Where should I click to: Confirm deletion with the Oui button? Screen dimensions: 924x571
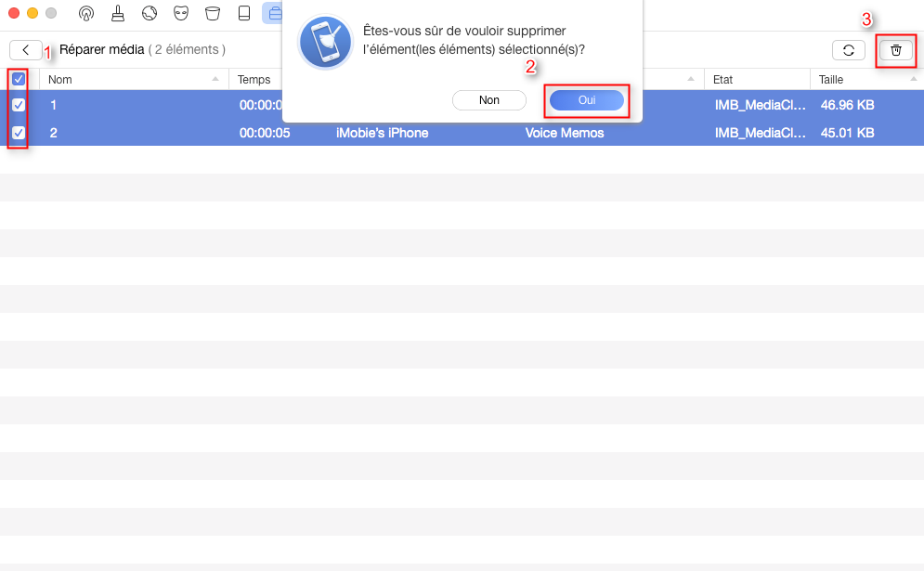[x=586, y=100]
